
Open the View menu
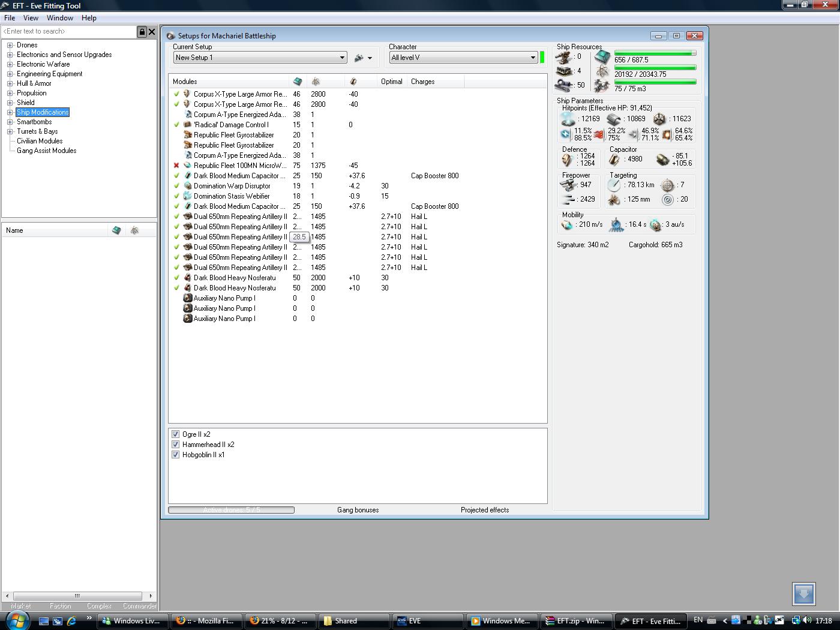point(31,18)
